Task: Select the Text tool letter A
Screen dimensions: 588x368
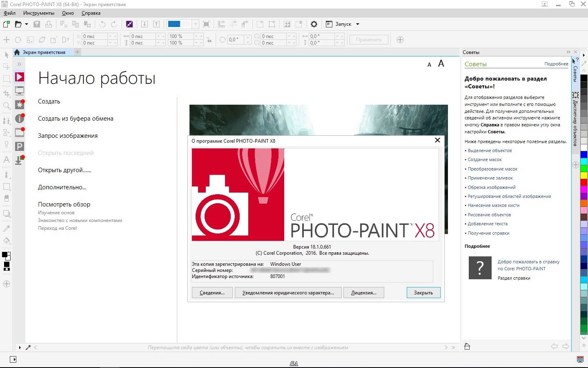Action: pos(7,160)
